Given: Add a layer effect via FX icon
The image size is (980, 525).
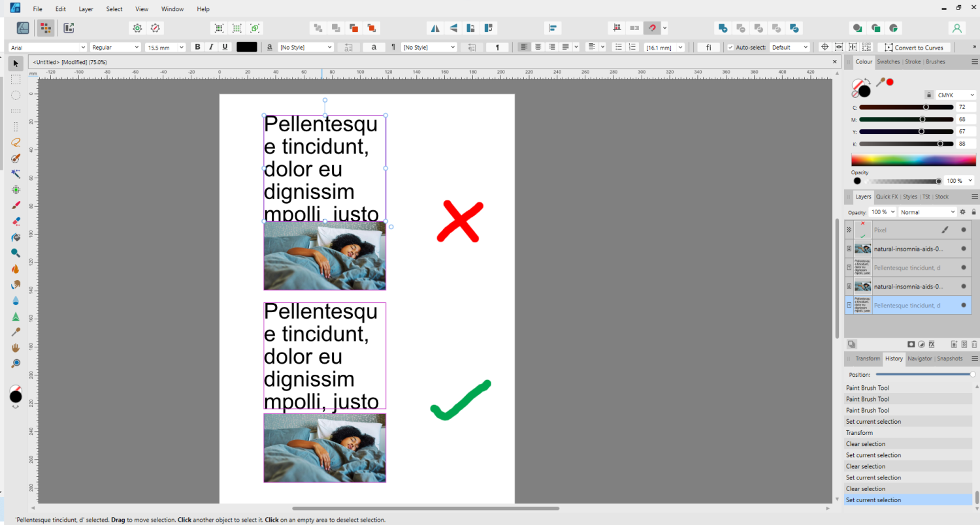Looking at the screenshot, I should [932, 344].
